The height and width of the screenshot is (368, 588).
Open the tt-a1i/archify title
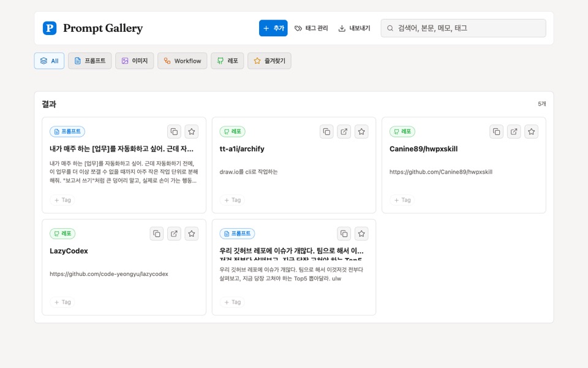click(x=242, y=148)
